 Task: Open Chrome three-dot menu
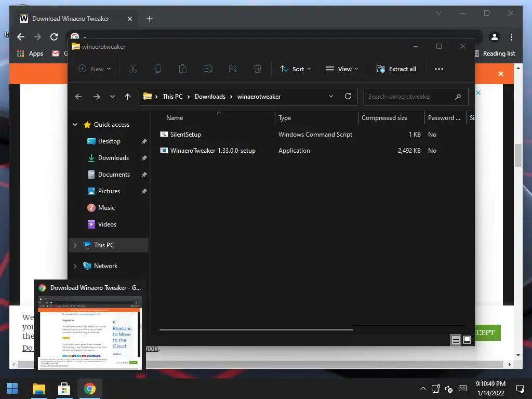(511, 37)
